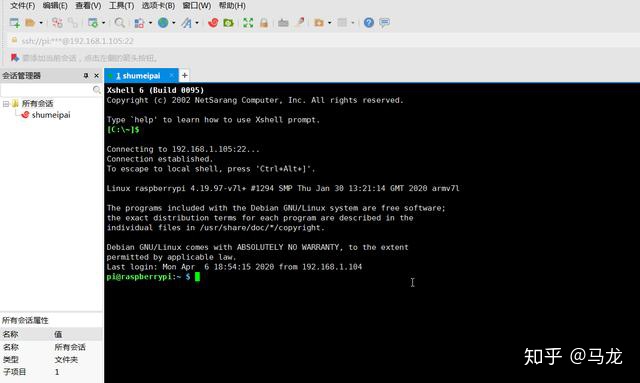Expand the font dropdown arrow
Screen dimensions: 640x383
pos(197,23)
